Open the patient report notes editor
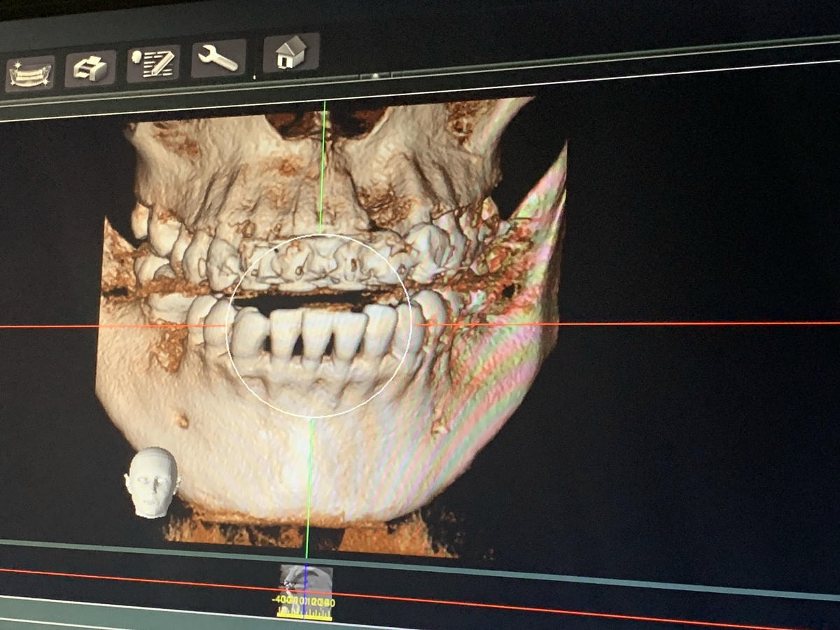 (x=153, y=64)
